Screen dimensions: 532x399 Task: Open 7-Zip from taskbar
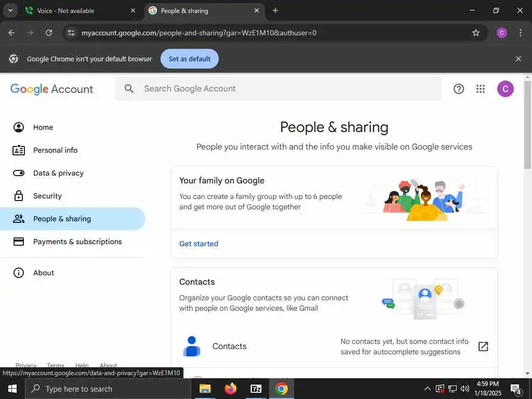256,389
